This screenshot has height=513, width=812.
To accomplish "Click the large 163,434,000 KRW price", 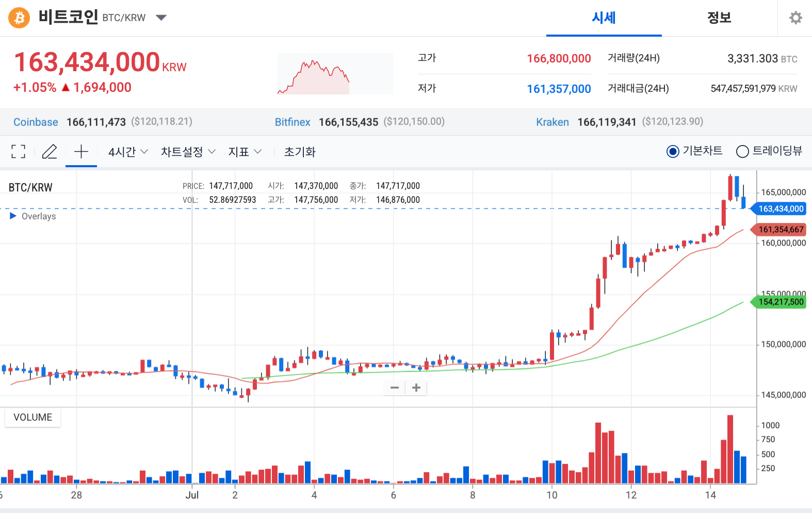I will [100, 62].
